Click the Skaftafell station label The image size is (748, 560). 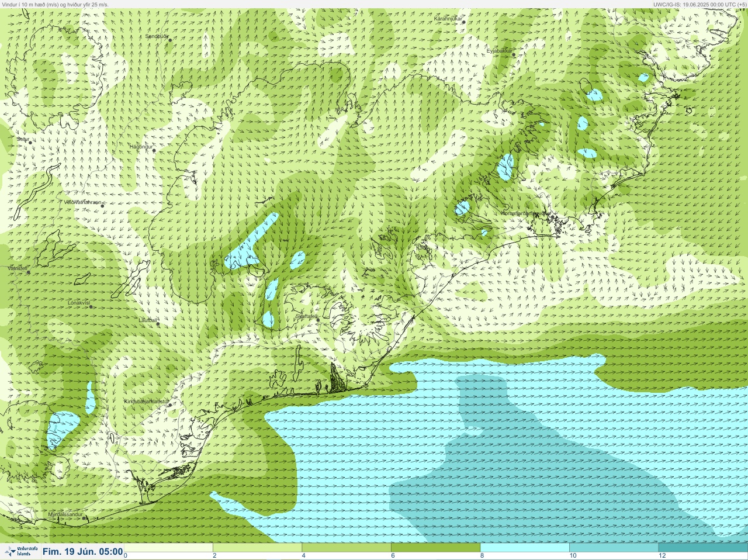pyautogui.click(x=306, y=316)
